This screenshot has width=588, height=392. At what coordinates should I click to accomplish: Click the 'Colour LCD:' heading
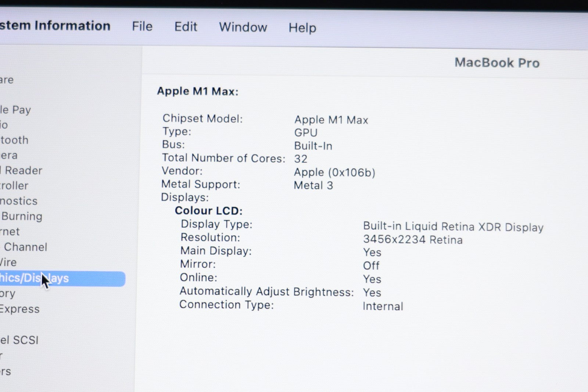tap(208, 211)
